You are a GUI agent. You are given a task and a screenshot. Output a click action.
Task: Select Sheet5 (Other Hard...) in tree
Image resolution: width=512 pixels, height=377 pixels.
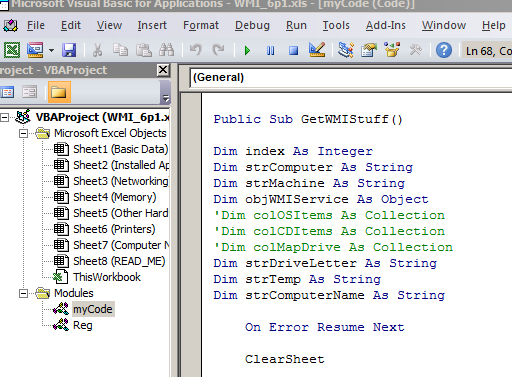tap(121, 213)
